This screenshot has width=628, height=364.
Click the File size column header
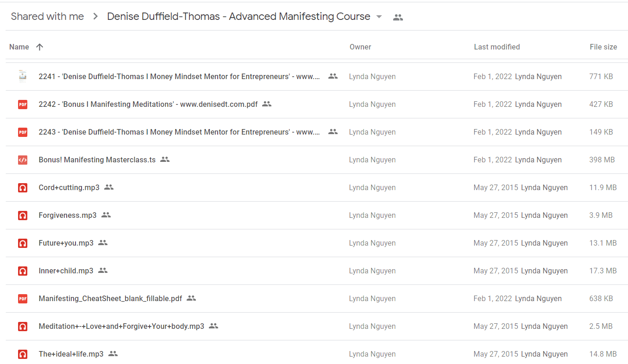pos(603,47)
